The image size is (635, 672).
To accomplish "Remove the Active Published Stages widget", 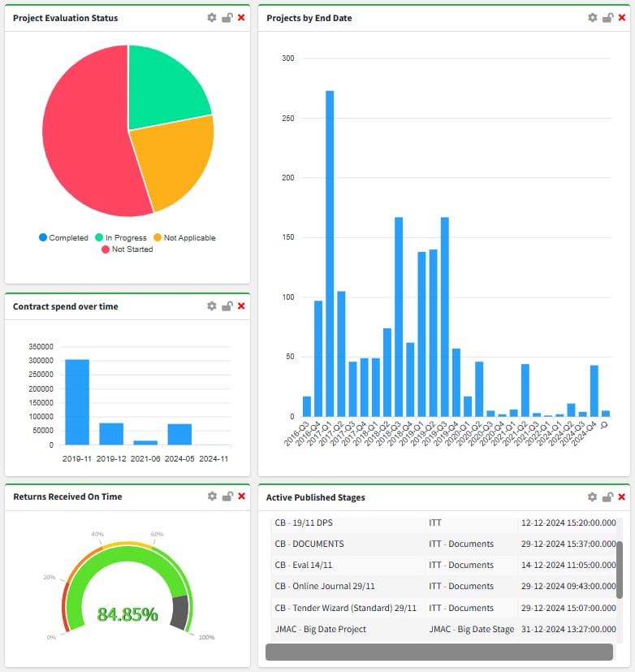I will (x=622, y=497).
